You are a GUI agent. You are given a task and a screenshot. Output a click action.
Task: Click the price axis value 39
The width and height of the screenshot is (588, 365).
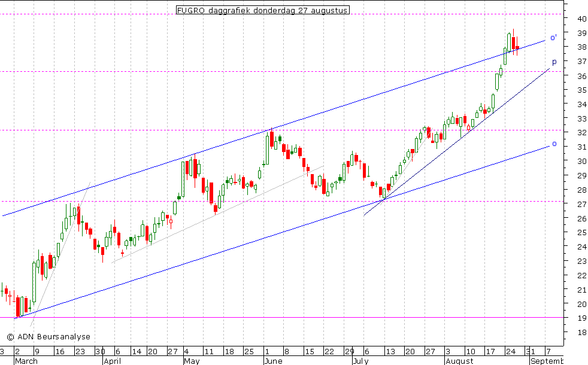point(581,33)
